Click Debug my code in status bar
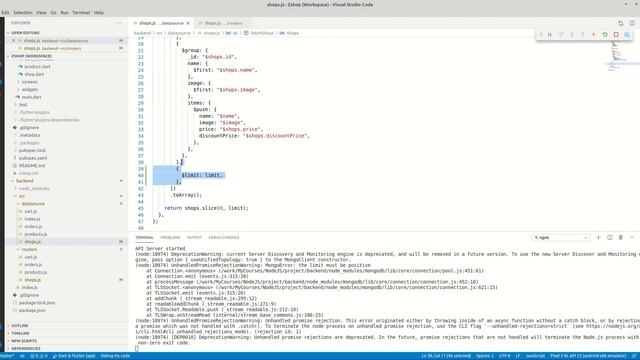The width and height of the screenshot is (640, 360). pos(115,356)
